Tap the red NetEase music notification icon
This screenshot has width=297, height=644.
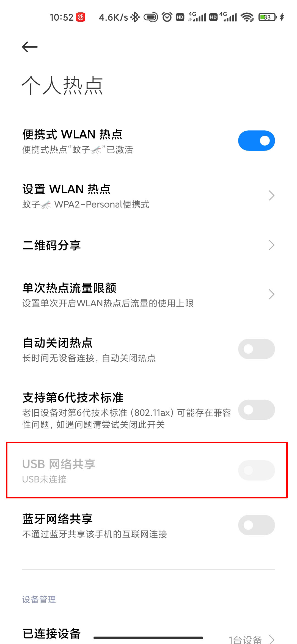click(81, 17)
